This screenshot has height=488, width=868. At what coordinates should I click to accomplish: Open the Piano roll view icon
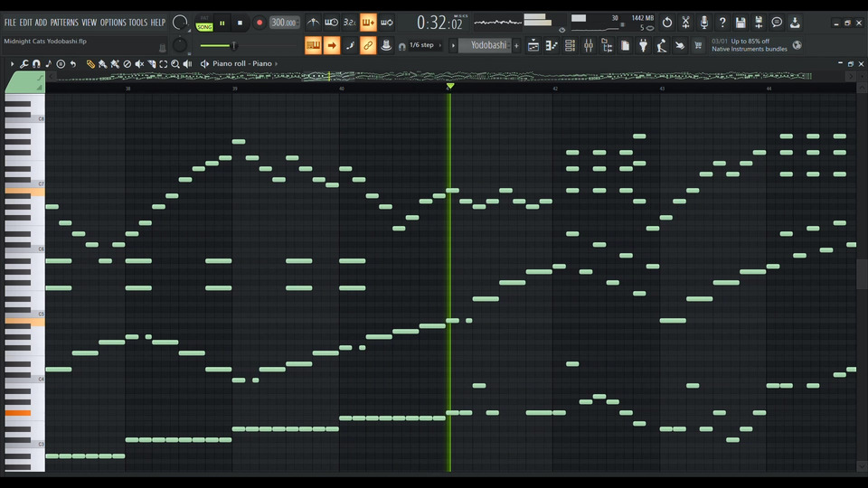pos(552,45)
